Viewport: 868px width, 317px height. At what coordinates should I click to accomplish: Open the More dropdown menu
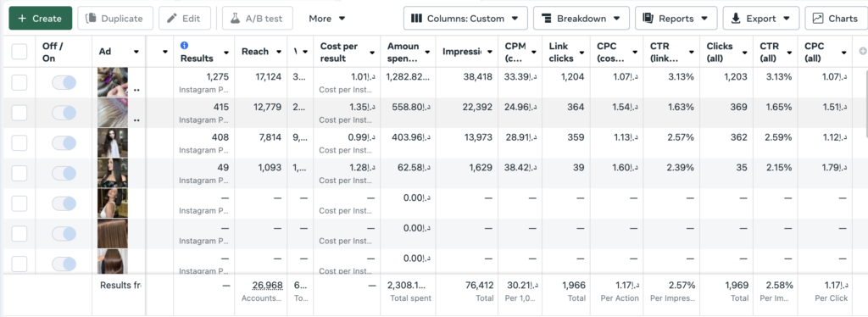point(327,19)
